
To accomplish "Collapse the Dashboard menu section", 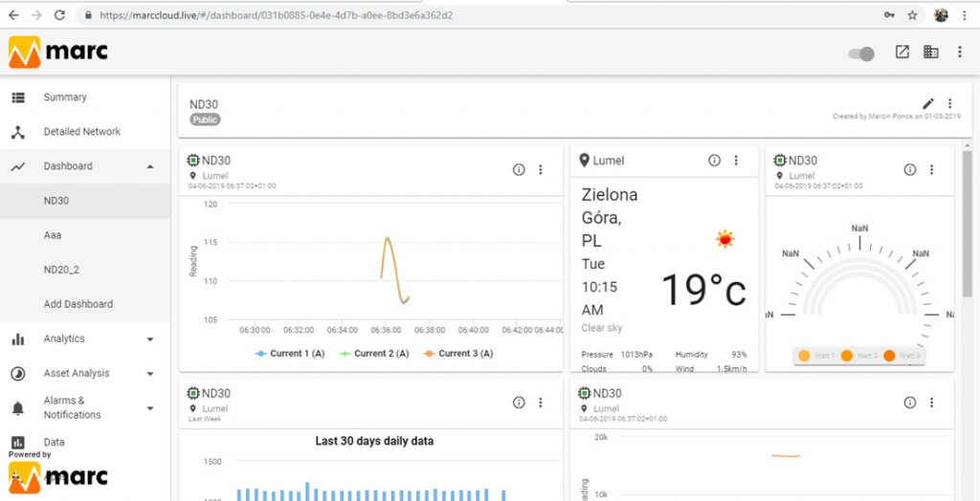I will point(150,166).
